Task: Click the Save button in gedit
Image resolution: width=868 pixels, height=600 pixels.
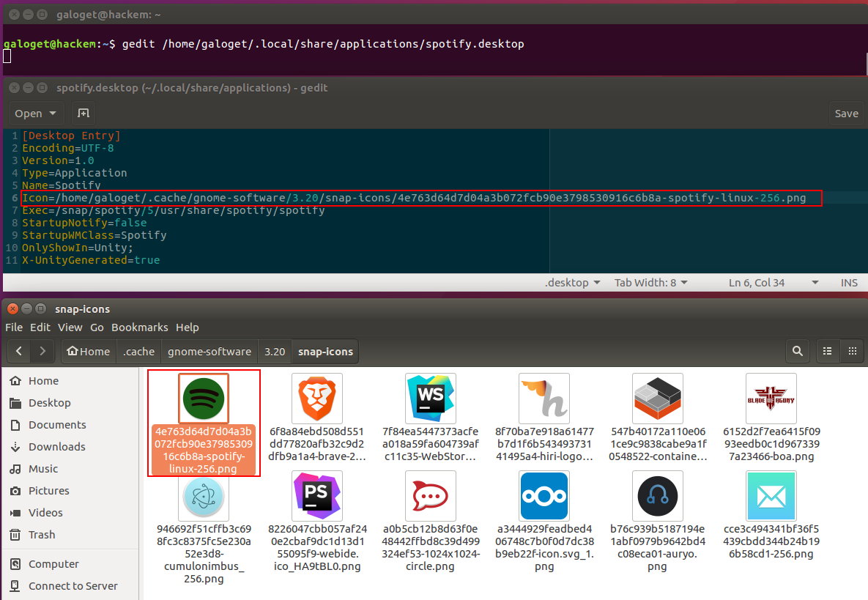Action: pyautogui.click(x=846, y=114)
